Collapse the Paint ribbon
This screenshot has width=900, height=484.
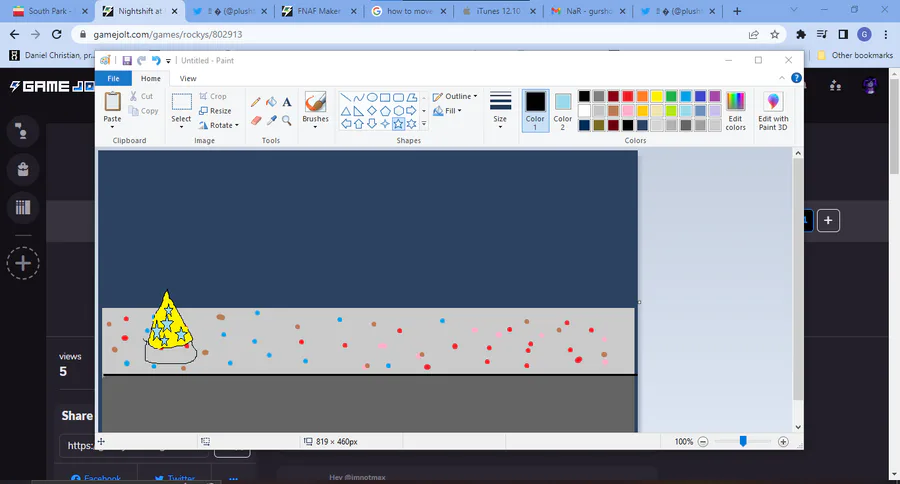tap(782, 78)
